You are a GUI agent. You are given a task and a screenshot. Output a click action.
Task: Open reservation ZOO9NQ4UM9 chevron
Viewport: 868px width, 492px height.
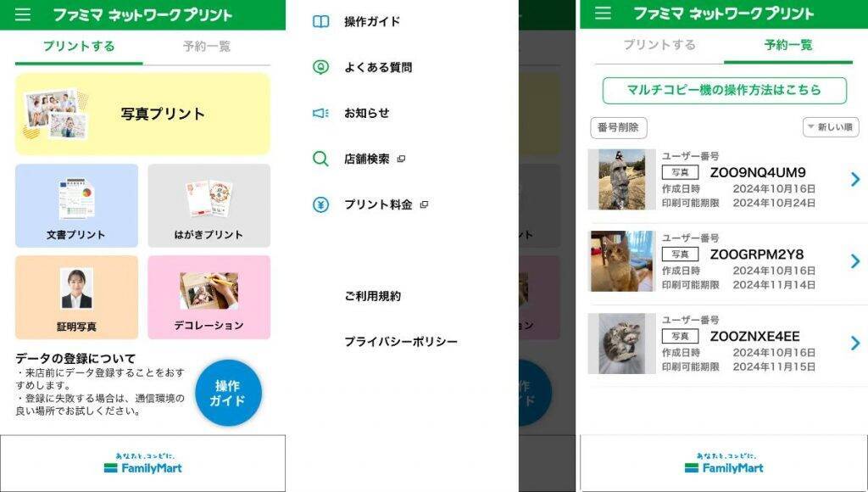click(x=855, y=179)
